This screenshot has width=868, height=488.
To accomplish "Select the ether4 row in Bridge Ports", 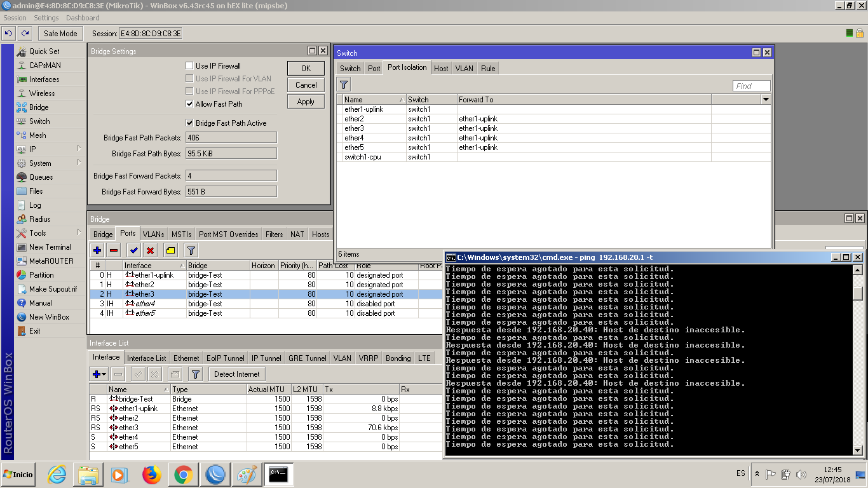I will tap(265, 304).
